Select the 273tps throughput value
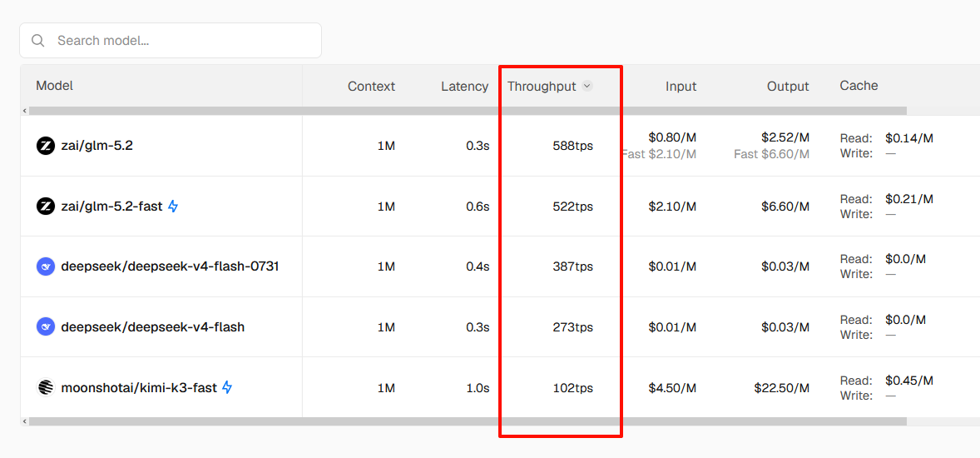The image size is (980, 458). tap(573, 327)
